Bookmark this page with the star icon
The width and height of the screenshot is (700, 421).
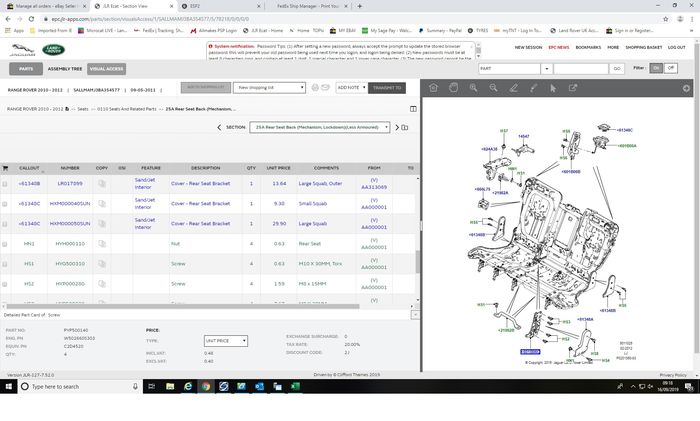pos(665,19)
